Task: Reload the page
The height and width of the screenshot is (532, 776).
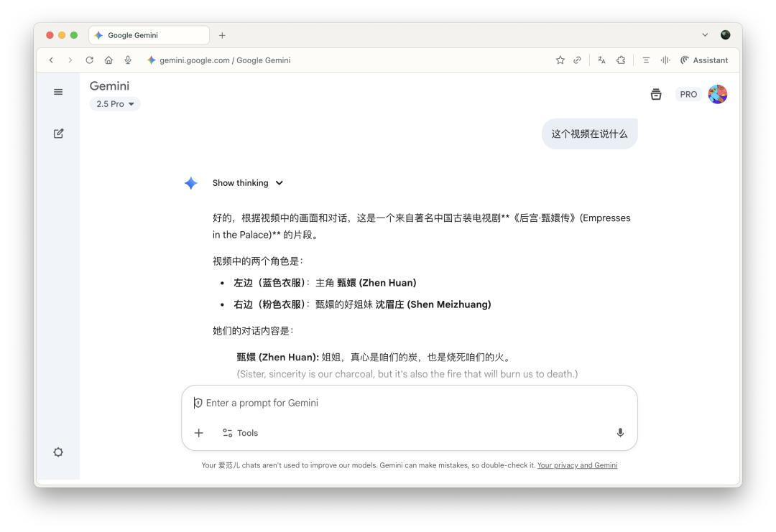Action: tap(89, 60)
